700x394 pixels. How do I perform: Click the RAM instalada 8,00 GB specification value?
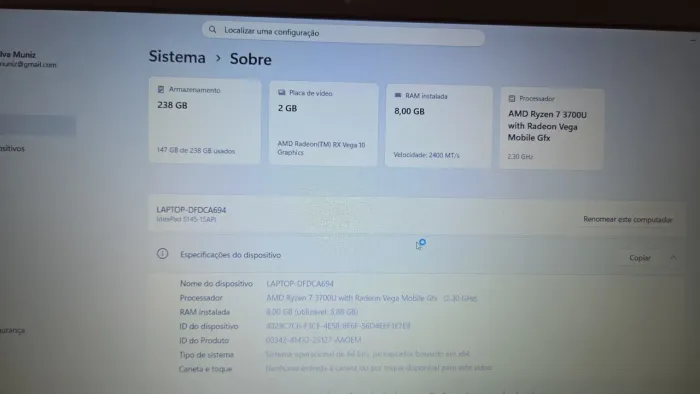coord(312,312)
